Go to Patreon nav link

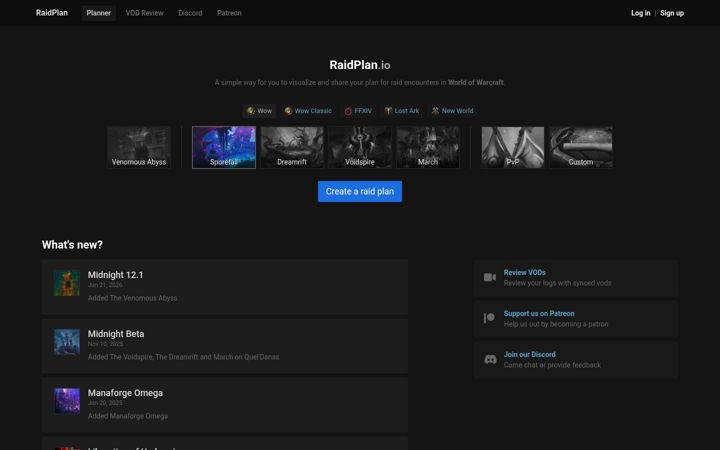pos(229,13)
